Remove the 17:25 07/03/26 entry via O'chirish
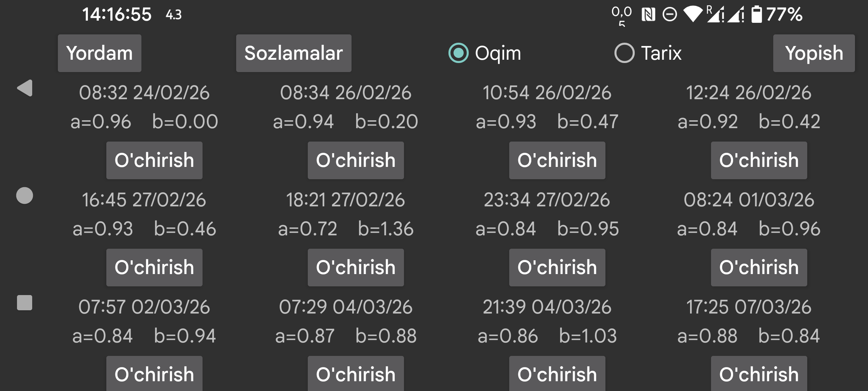 758,374
